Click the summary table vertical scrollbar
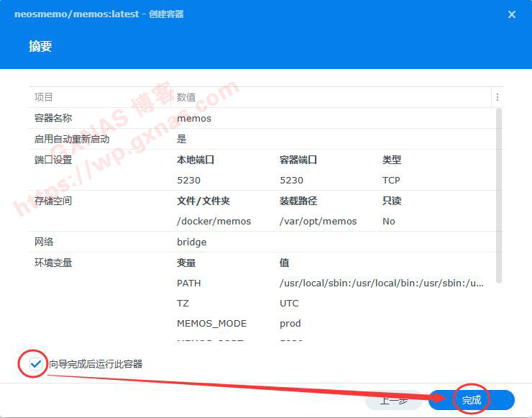The image size is (532, 418). (499, 194)
